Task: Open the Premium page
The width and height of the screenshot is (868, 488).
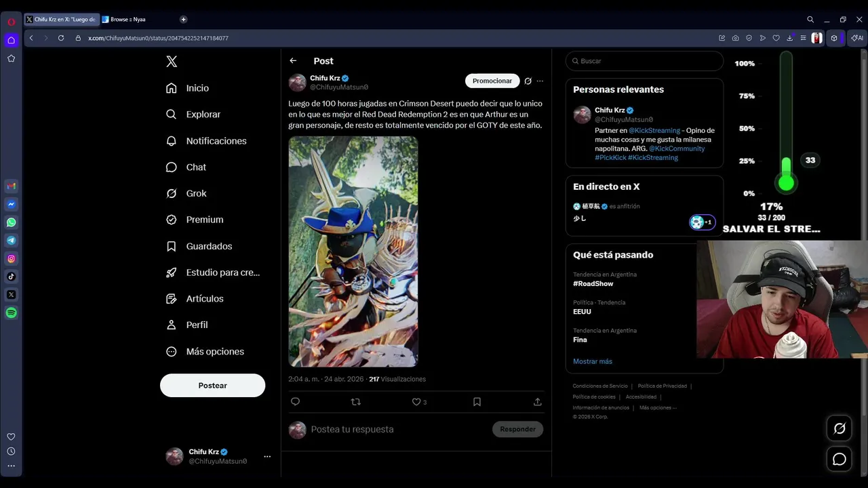Action: click(195, 220)
